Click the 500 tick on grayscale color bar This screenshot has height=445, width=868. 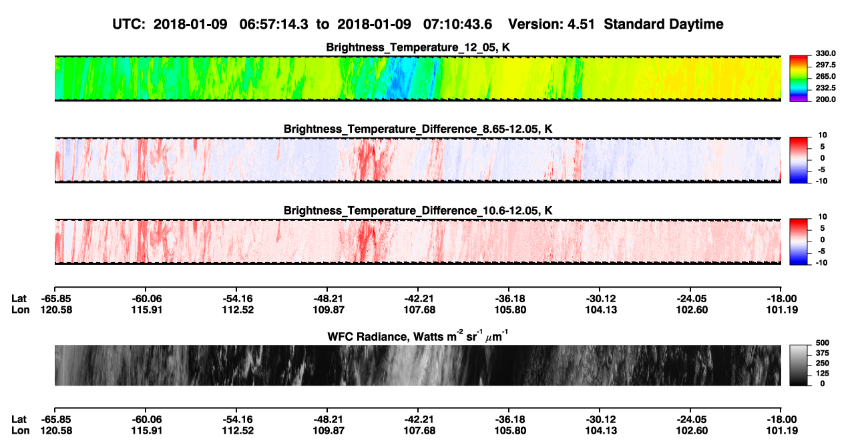click(821, 343)
